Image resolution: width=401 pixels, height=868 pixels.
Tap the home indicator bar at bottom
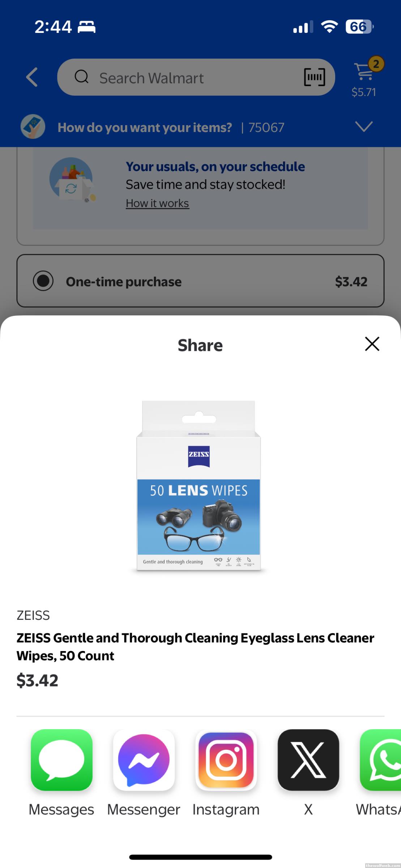pyautogui.click(x=201, y=857)
